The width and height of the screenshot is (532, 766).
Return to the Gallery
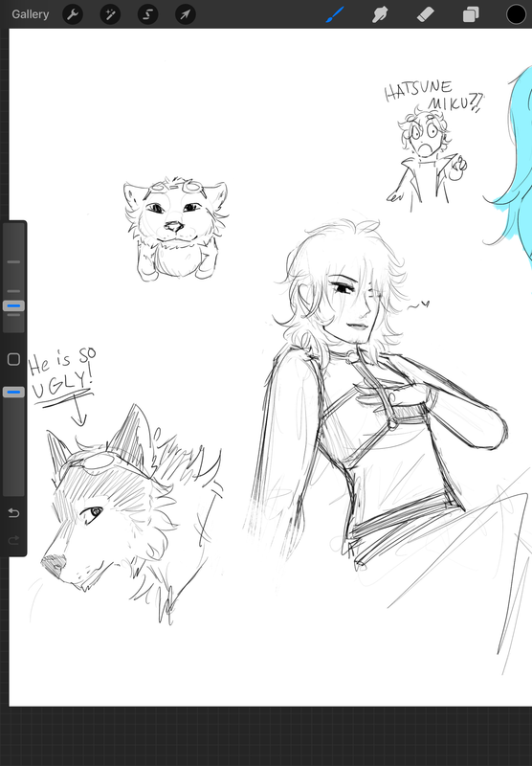(x=31, y=14)
